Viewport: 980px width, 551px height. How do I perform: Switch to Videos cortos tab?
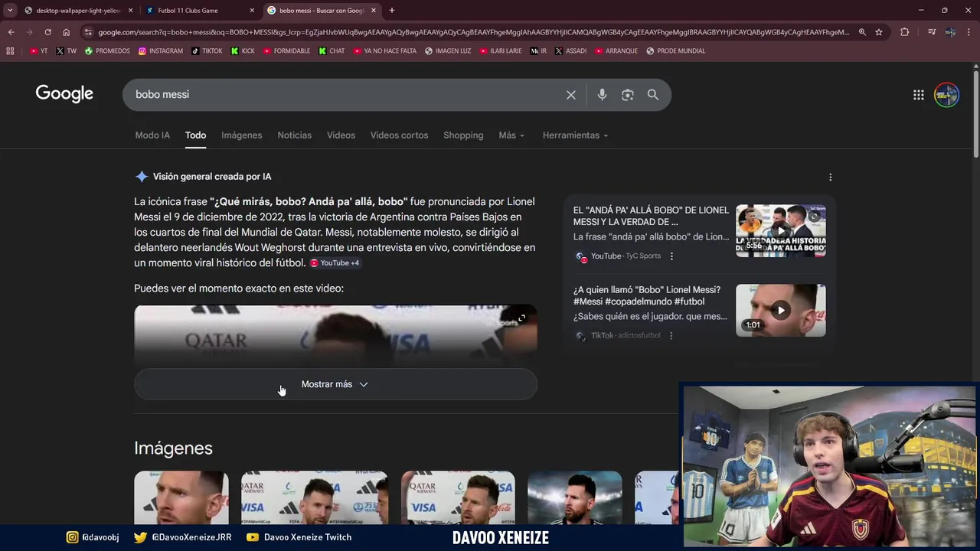[400, 135]
